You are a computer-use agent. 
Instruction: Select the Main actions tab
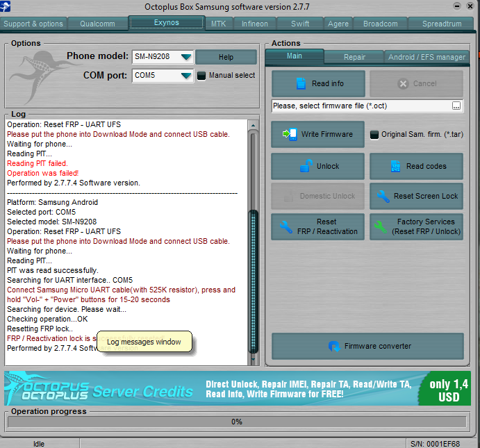pos(295,56)
